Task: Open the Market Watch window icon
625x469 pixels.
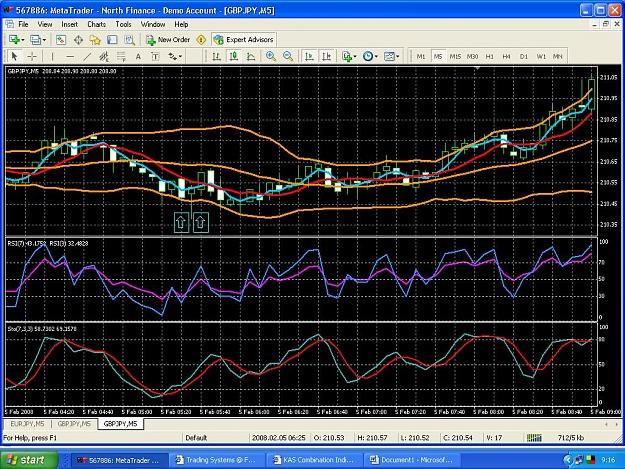Action: tap(61, 39)
